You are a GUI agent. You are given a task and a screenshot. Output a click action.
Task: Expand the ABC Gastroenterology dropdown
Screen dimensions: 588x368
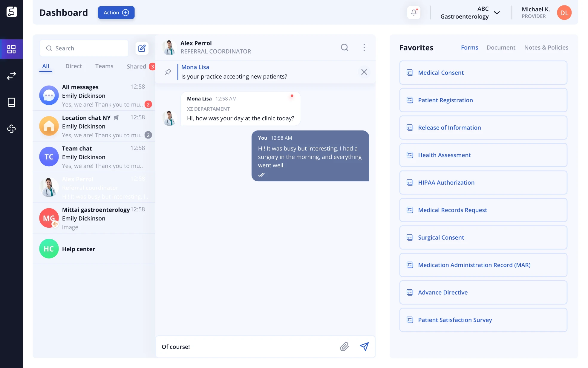click(497, 13)
